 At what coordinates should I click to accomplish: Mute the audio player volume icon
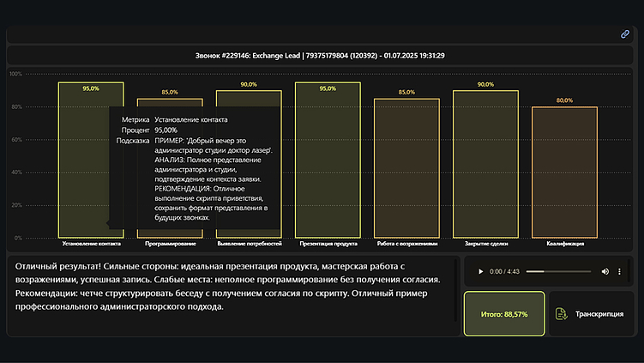click(605, 271)
